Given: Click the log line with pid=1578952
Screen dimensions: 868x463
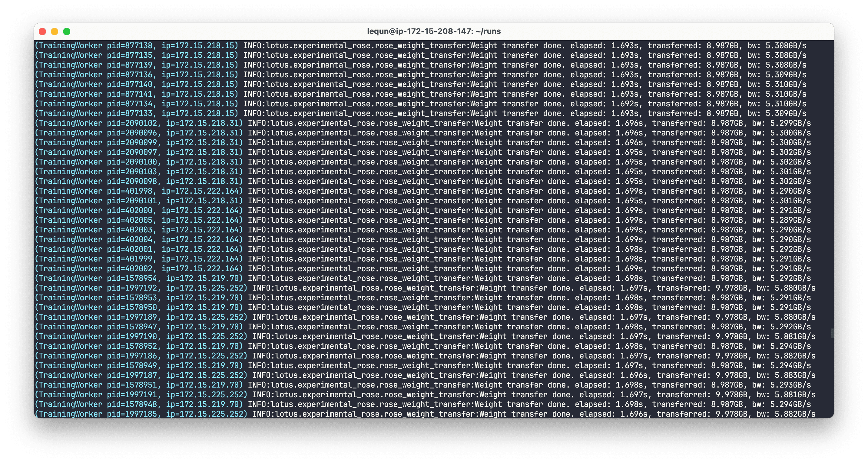Looking at the screenshot, I should (423, 346).
